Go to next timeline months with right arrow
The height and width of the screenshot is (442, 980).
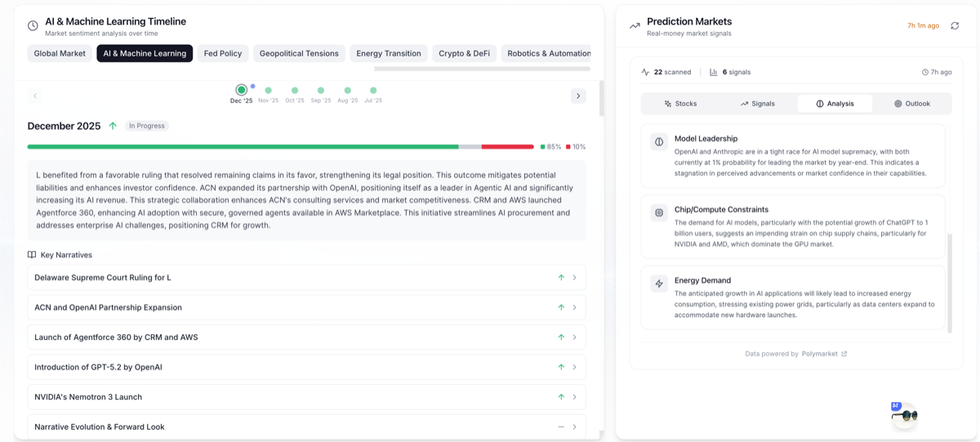(578, 96)
